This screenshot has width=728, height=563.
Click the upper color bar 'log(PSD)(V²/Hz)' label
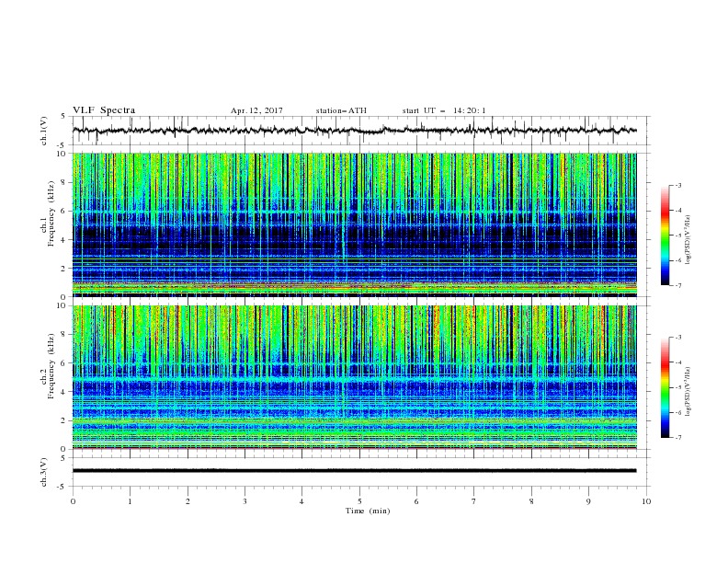688,240
